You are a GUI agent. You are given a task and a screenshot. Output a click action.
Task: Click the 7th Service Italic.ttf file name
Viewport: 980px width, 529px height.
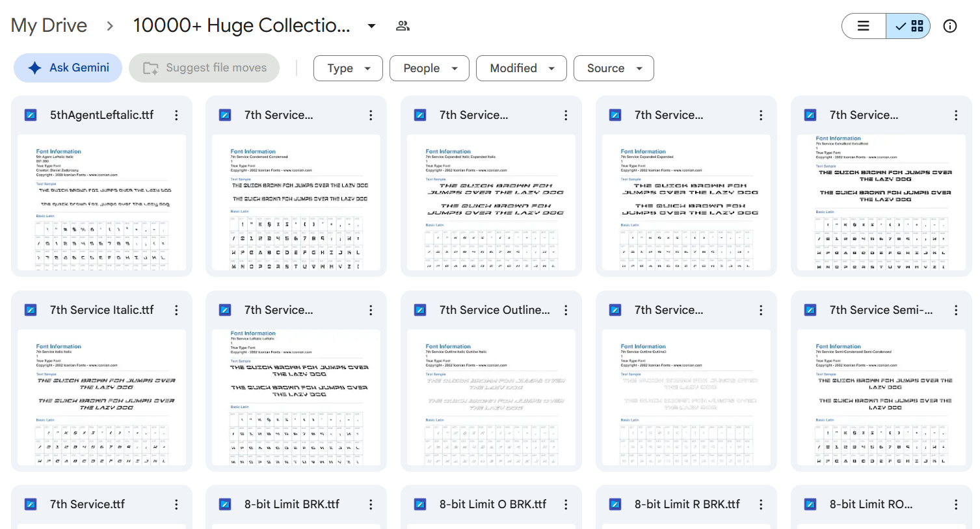click(102, 310)
